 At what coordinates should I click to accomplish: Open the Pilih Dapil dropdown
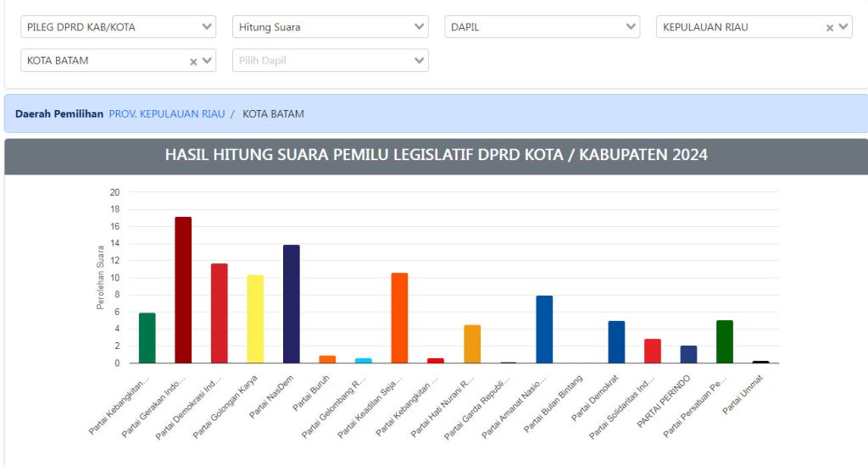(322, 61)
